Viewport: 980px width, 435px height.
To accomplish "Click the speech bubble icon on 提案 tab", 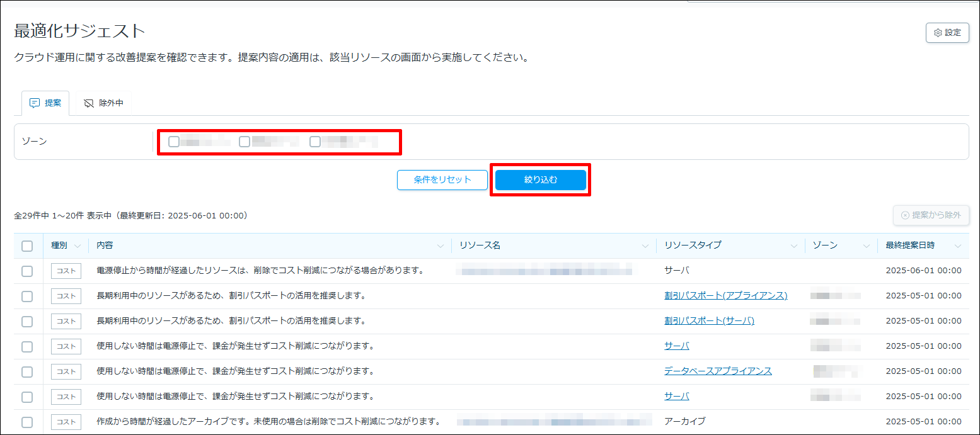I will pyautogui.click(x=35, y=103).
